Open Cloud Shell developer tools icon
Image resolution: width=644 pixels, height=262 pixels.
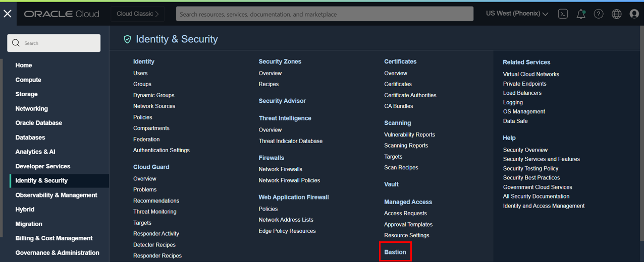point(563,14)
